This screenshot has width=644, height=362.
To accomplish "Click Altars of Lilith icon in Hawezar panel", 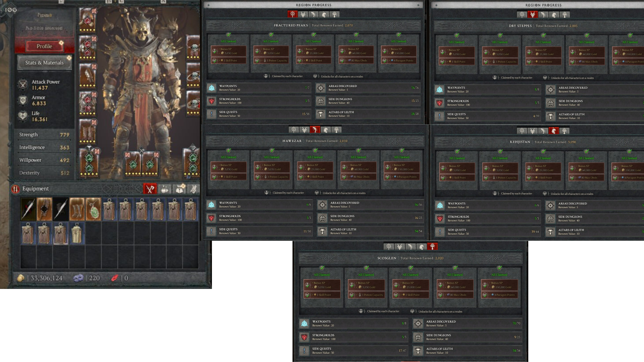I will [x=322, y=231].
